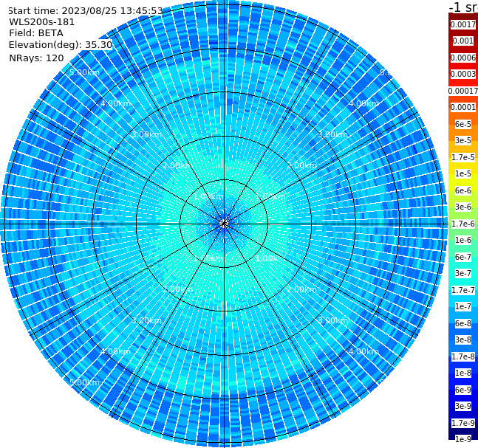The image size is (478, 448).
Task: Click the 0.00017 colorbar label
Action: click(463, 91)
